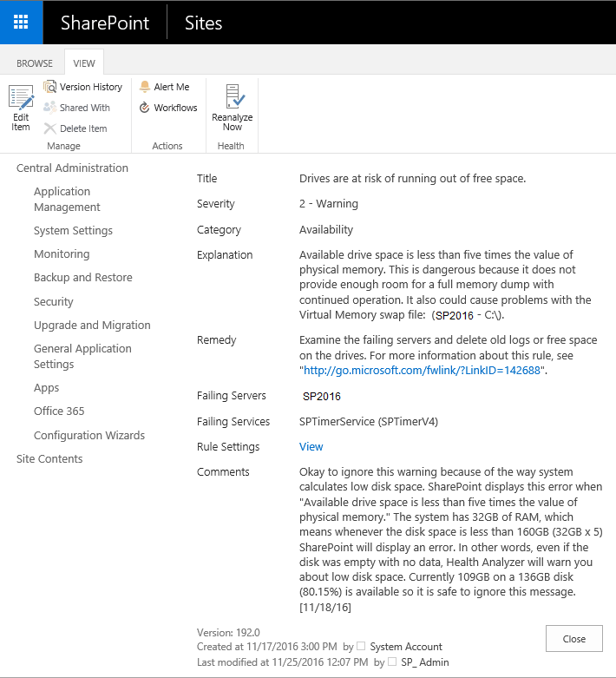Click the Edit Item ribbon icon
Image resolution: width=616 pixels, height=678 pixels.
pos(21,98)
